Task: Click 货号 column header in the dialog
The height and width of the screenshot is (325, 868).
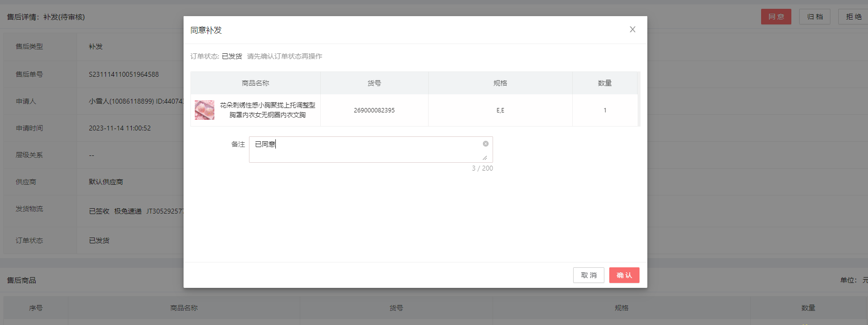Action: [374, 83]
